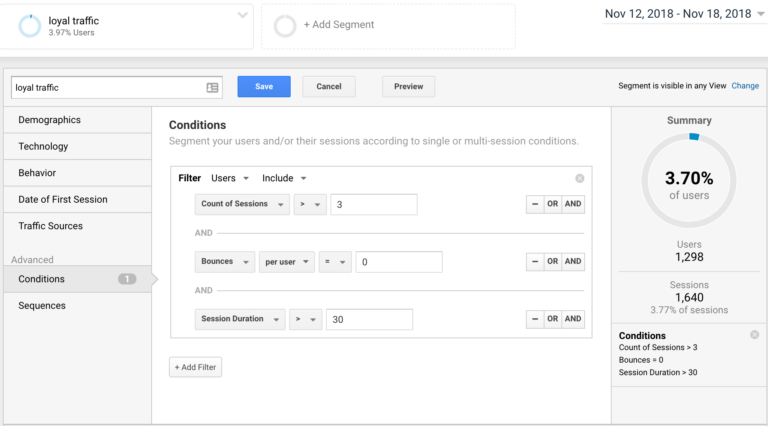Click AND on Count of Sessions row
768x426 pixels.
(573, 204)
